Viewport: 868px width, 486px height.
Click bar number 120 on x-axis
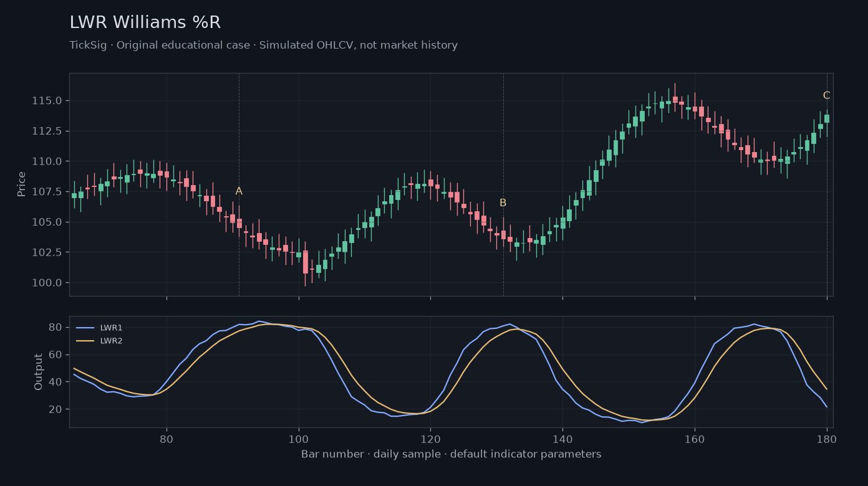tap(430, 438)
